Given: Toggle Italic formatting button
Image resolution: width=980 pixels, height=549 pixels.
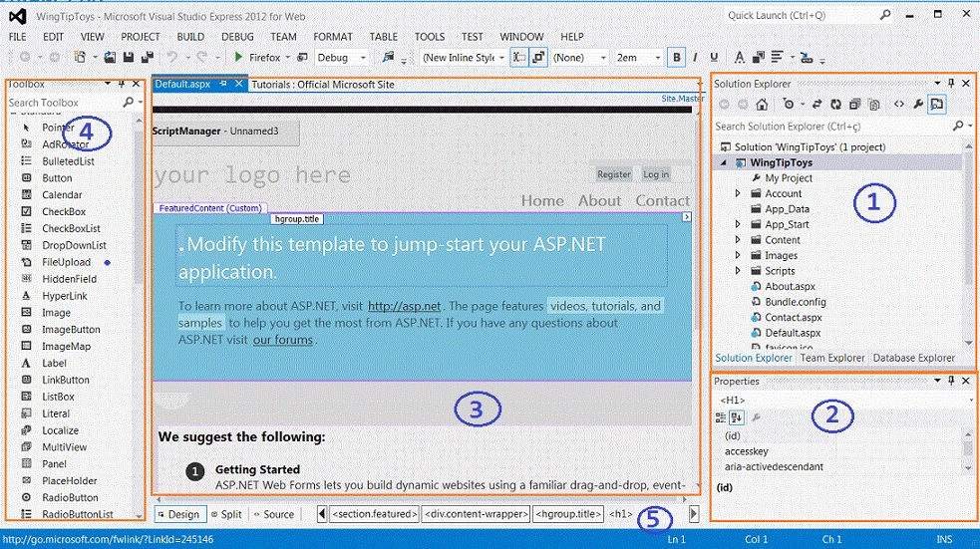Looking at the screenshot, I should [x=695, y=58].
